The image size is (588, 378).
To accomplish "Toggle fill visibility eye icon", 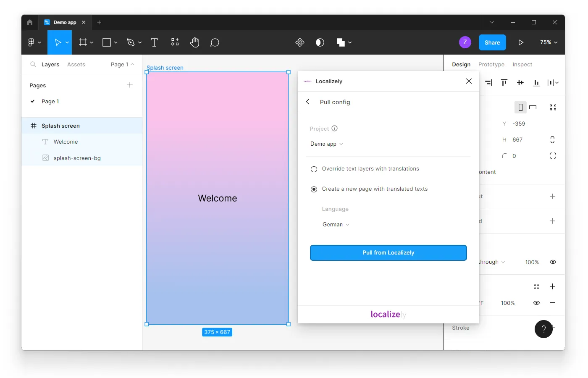I will point(536,302).
